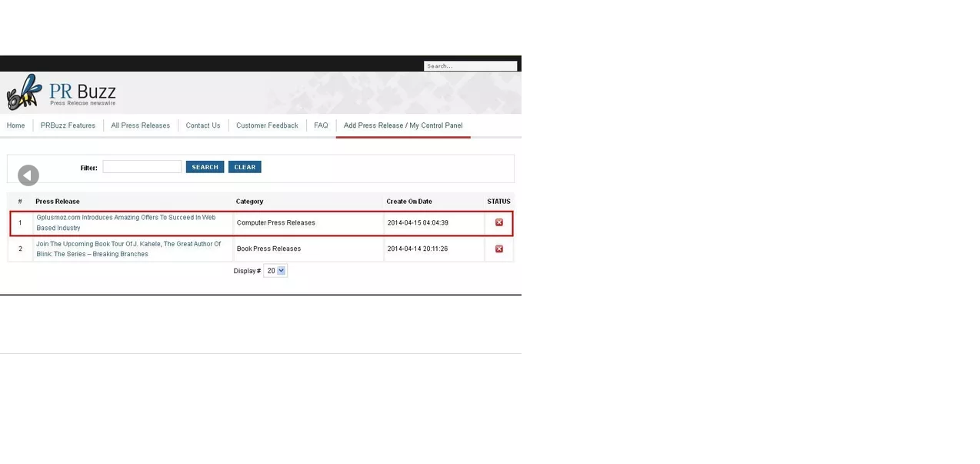Sort by the Press Release column header

pyautogui.click(x=58, y=202)
